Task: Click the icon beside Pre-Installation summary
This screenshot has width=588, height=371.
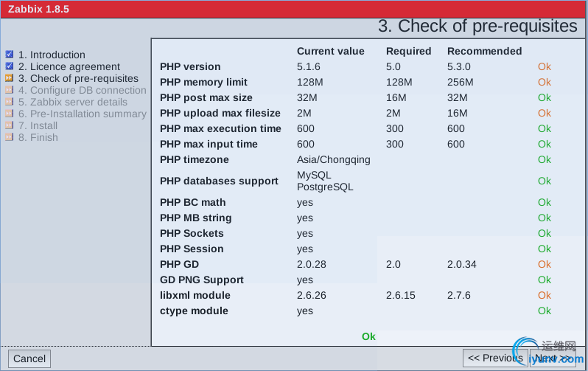Action: pos(10,114)
